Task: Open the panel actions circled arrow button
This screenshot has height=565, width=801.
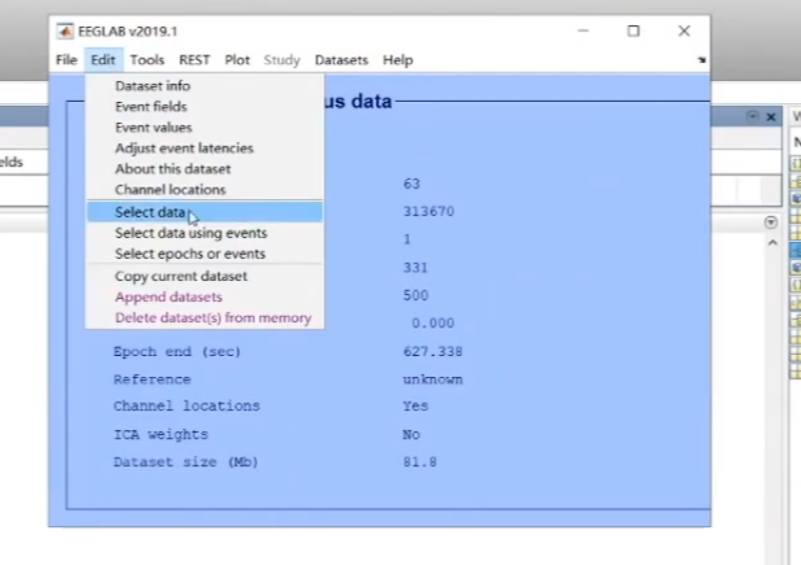Action: [x=752, y=117]
